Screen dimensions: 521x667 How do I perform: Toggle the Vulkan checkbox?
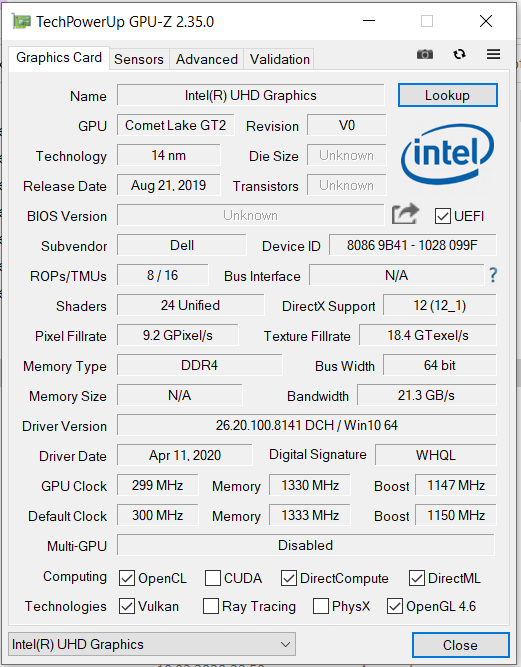(x=127, y=606)
